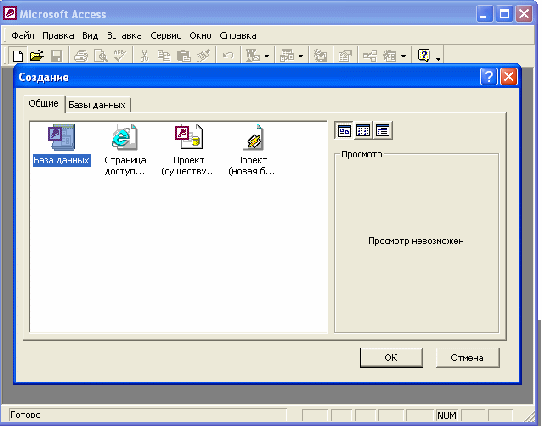Open the Справка menu

coord(238,36)
